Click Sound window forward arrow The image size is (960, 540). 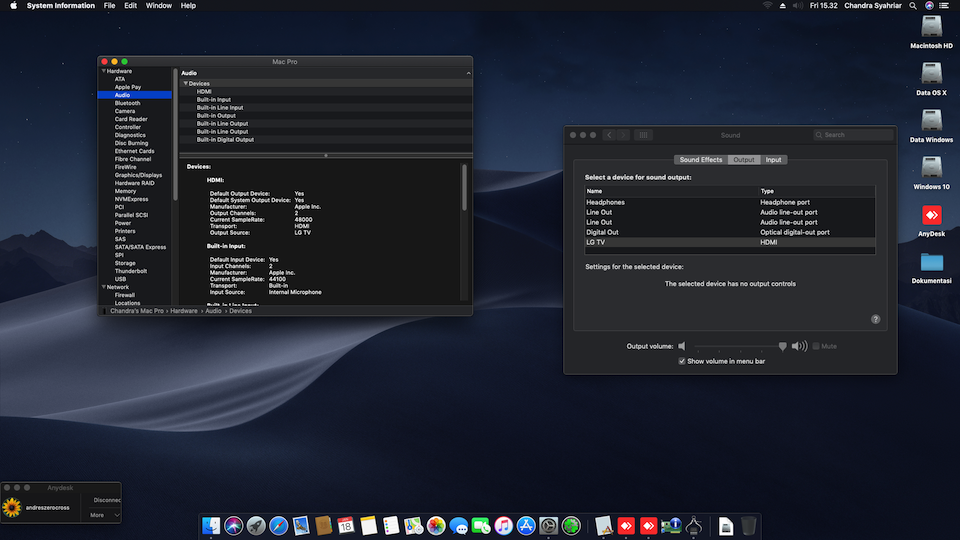click(x=623, y=135)
